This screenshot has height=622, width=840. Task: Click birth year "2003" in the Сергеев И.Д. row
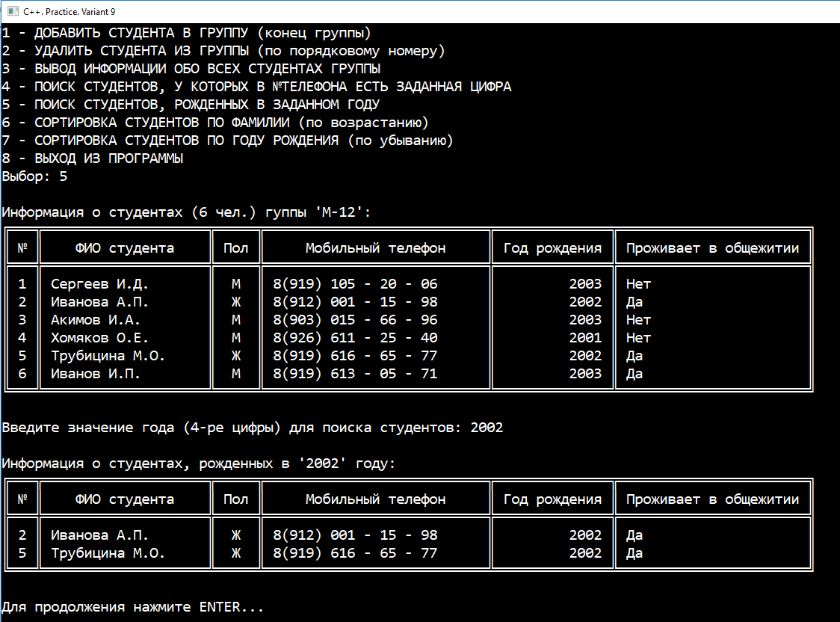(x=585, y=284)
